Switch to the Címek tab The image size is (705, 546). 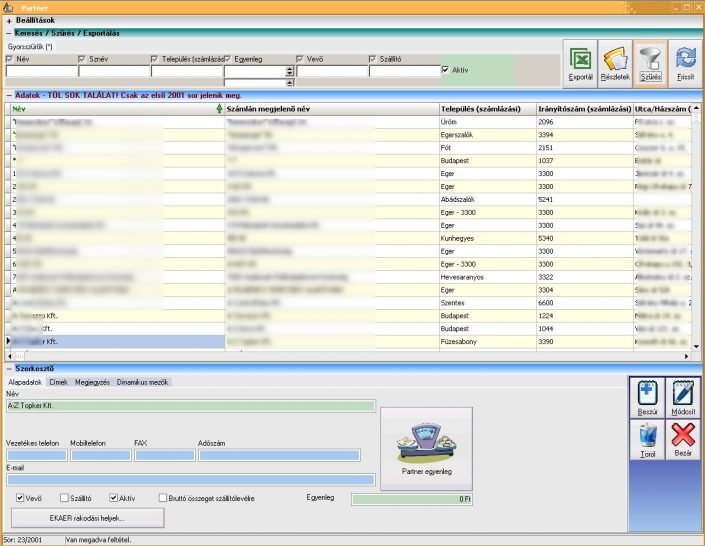pos(58,382)
